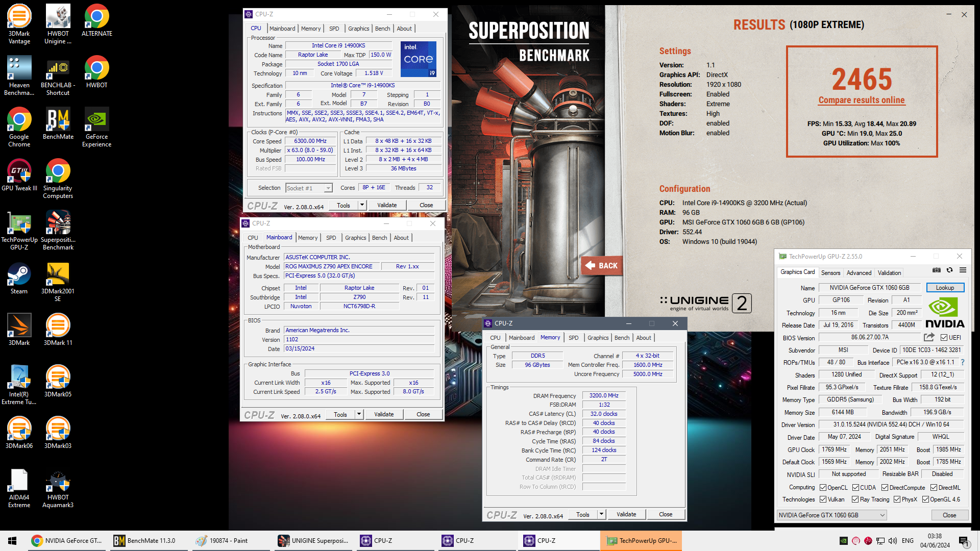Open the ALTERNATE Chrome shortcut

point(96,20)
